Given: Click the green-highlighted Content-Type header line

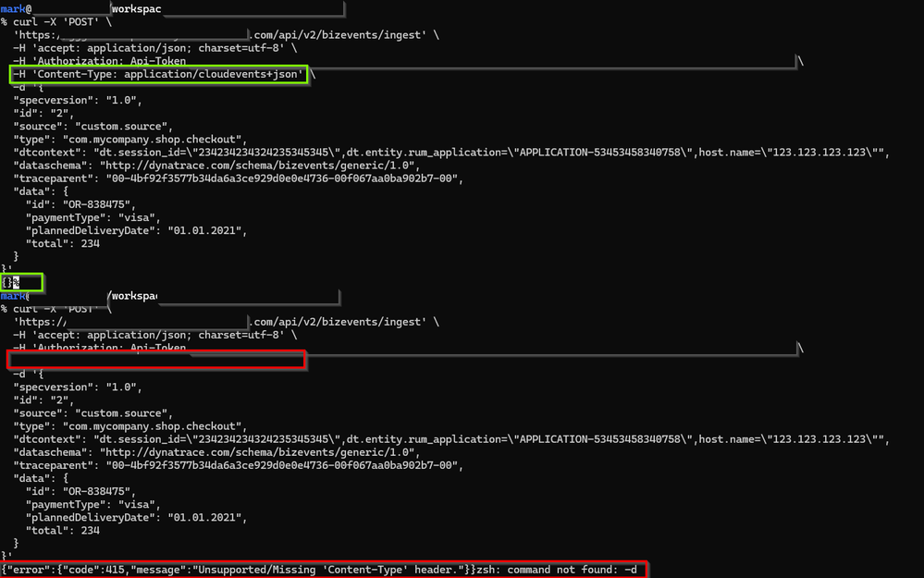Looking at the screenshot, I should (x=158, y=74).
